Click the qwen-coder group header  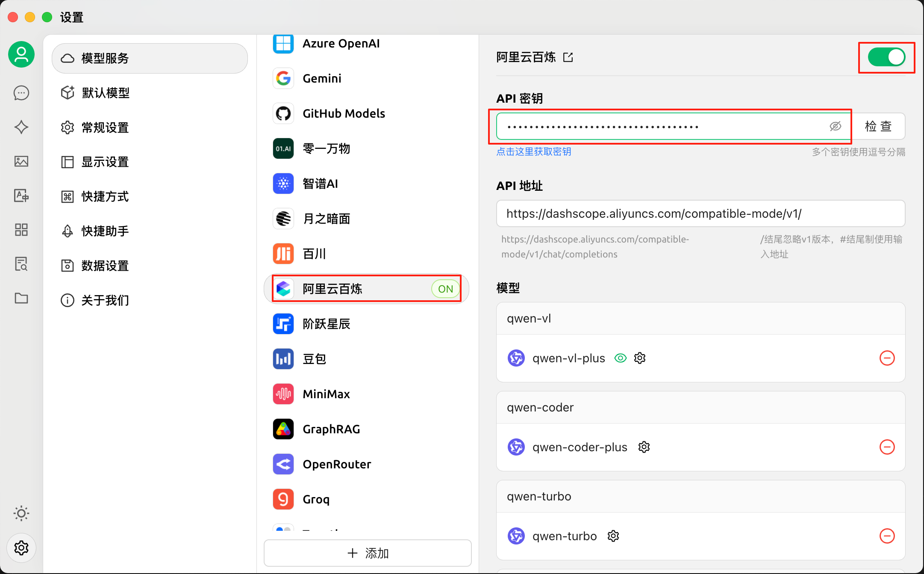click(700, 408)
